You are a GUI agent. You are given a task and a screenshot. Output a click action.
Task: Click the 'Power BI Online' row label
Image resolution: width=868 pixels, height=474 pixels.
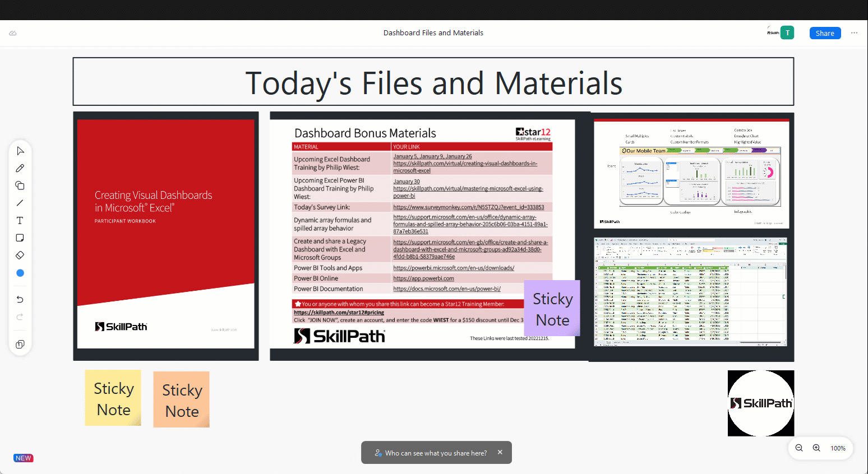[316, 278]
